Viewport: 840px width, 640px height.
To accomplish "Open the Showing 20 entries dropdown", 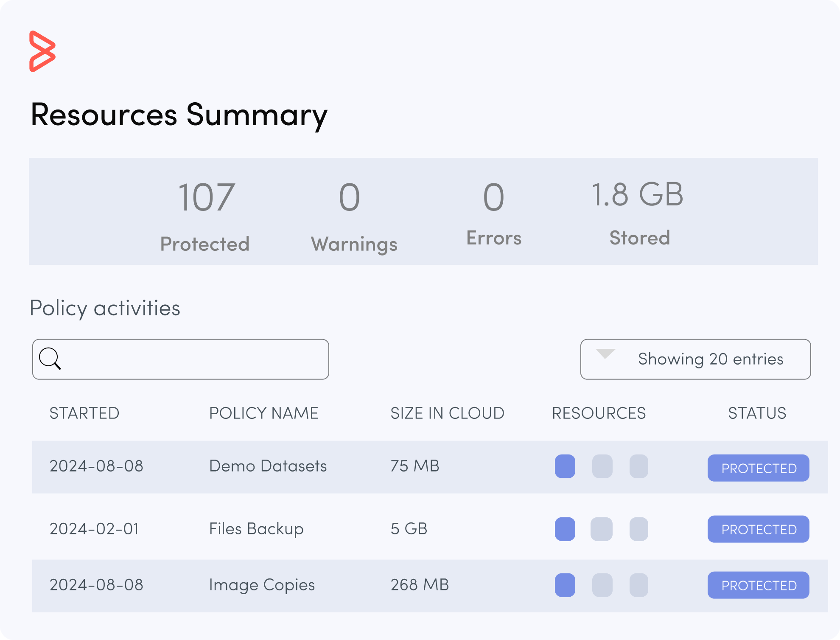I will click(695, 359).
